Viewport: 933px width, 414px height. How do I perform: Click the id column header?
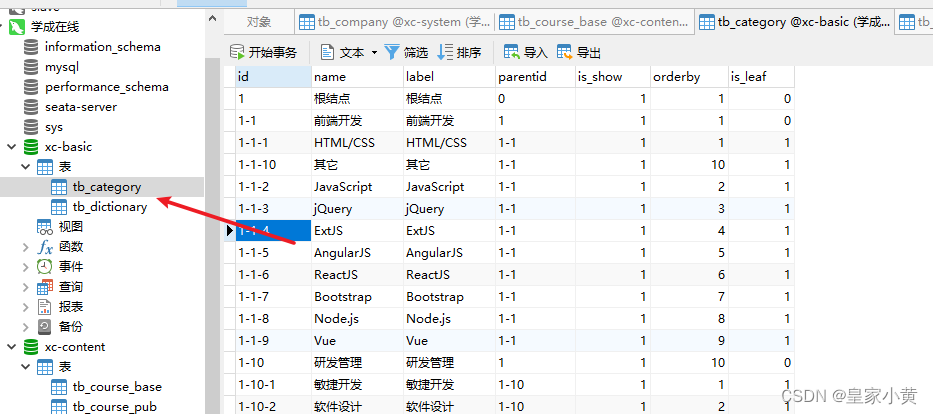click(x=273, y=77)
